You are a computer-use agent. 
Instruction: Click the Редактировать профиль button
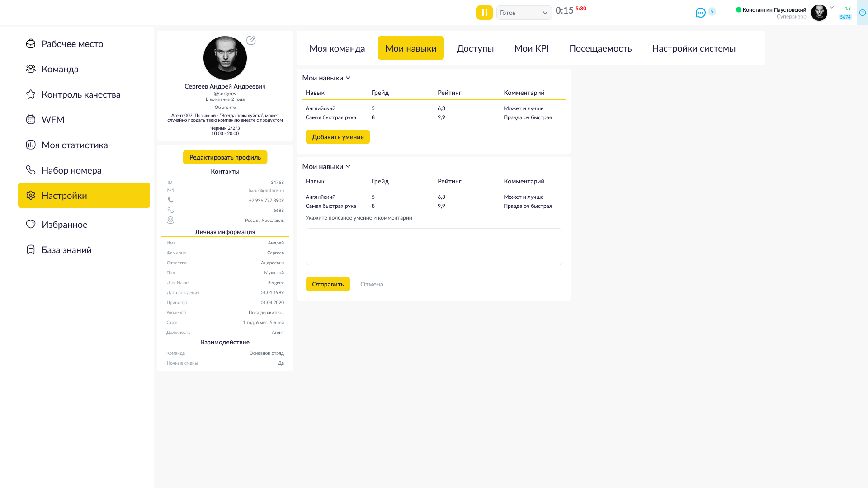[x=225, y=157]
